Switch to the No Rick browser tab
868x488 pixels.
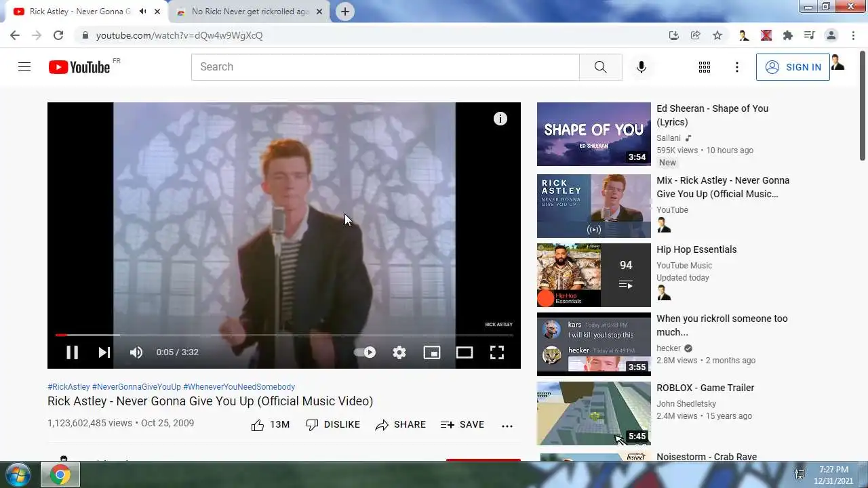(x=250, y=12)
